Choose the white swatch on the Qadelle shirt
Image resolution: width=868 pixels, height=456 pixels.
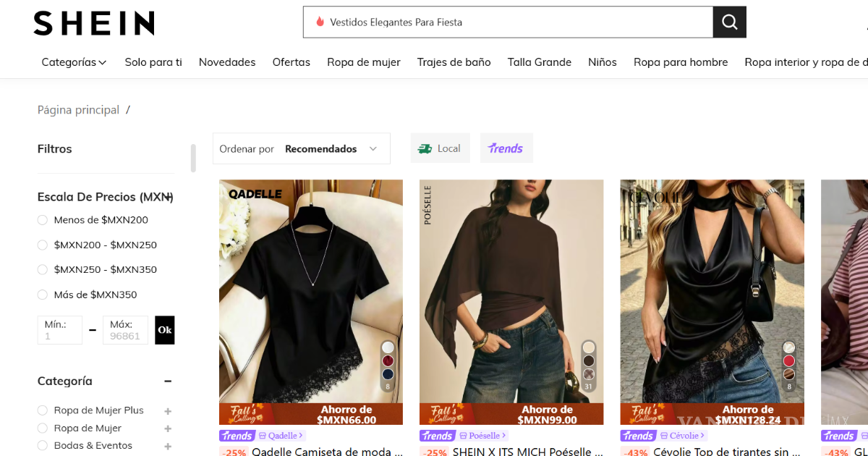click(x=388, y=347)
